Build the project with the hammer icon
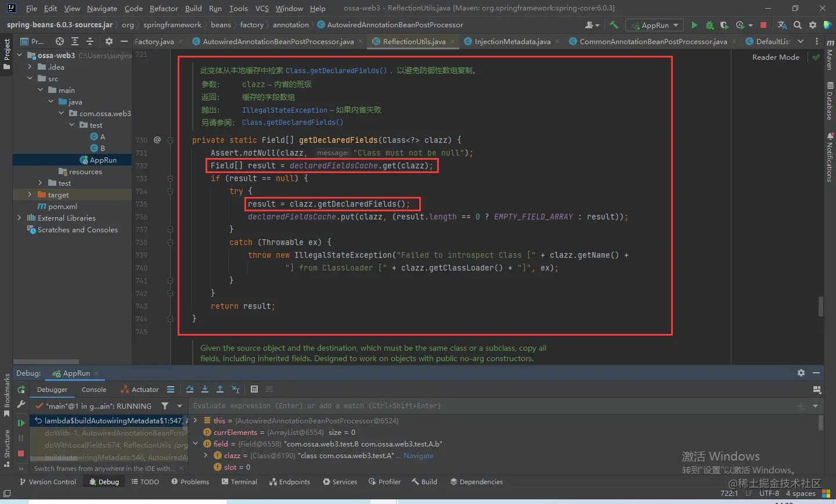This screenshot has width=836, height=504. (614, 25)
